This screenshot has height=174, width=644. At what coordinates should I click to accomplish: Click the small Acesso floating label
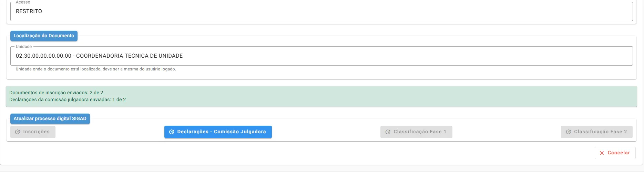click(x=23, y=2)
